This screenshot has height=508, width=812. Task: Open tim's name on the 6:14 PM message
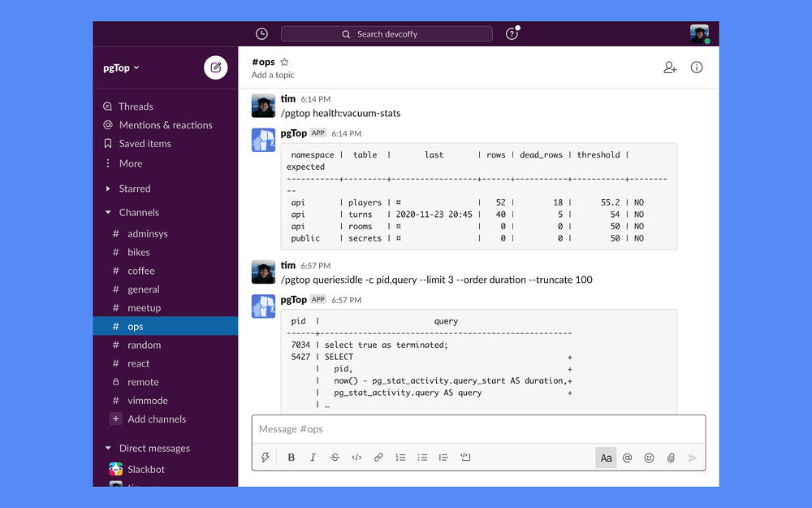click(x=288, y=98)
